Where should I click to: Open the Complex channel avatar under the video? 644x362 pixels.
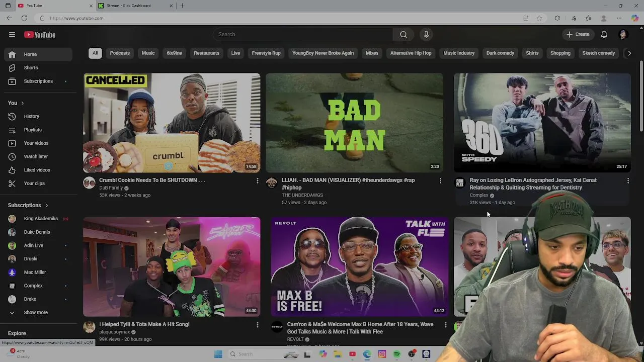pyautogui.click(x=460, y=183)
